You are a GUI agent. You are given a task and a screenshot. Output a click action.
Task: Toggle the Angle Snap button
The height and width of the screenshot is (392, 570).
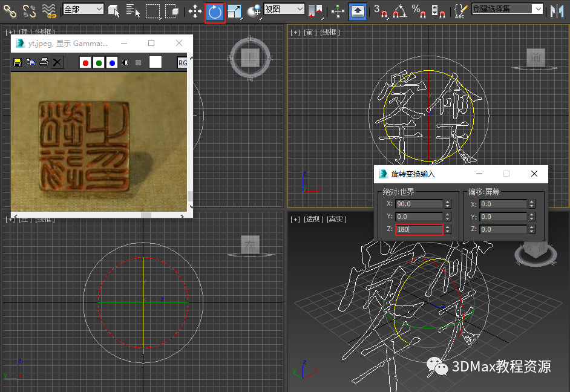pos(400,11)
